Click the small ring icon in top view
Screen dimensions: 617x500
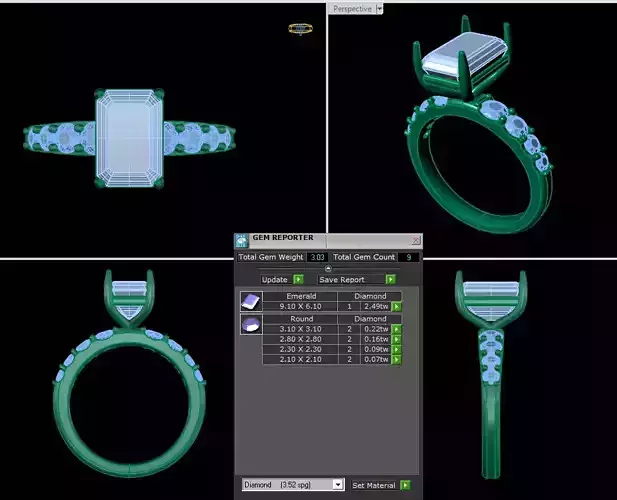click(x=301, y=29)
